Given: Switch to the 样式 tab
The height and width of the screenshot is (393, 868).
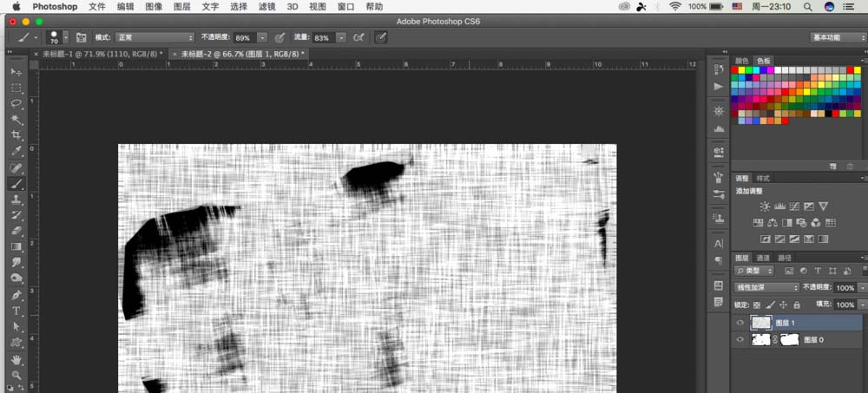Looking at the screenshot, I should 763,178.
